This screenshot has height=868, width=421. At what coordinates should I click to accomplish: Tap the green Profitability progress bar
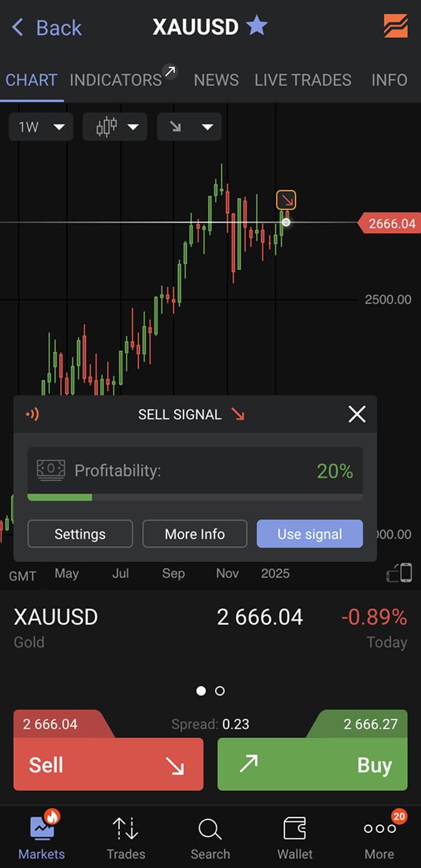[x=60, y=497]
